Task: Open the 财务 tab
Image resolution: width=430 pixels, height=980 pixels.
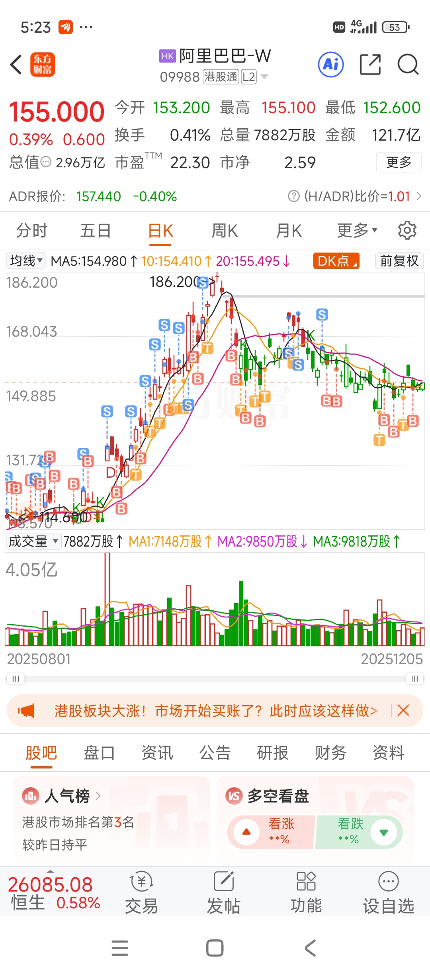Action: pyautogui.click(x=331, y=753)
